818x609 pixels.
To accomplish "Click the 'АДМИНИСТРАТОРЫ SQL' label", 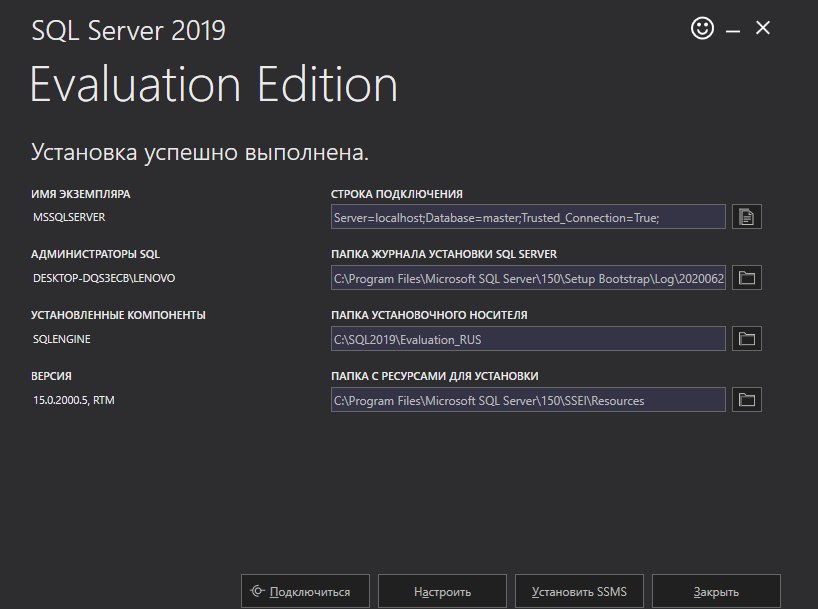I will pyautogui.click(x=95, y=254).
